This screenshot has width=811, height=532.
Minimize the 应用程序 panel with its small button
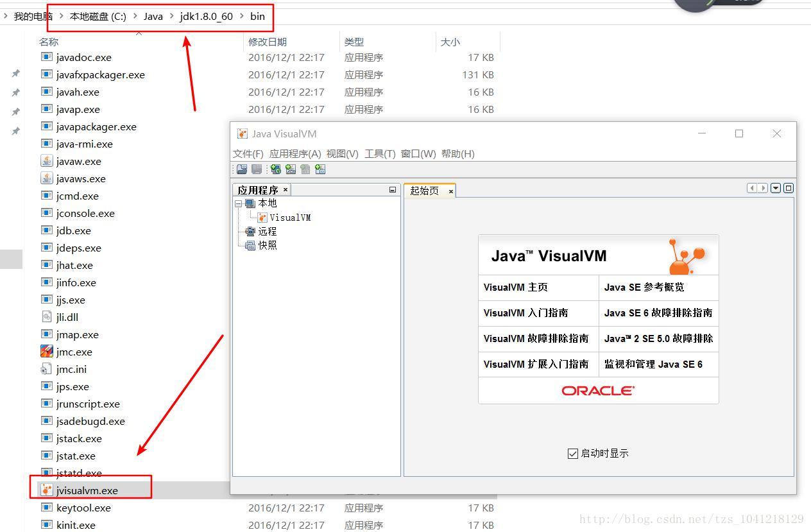393,190
